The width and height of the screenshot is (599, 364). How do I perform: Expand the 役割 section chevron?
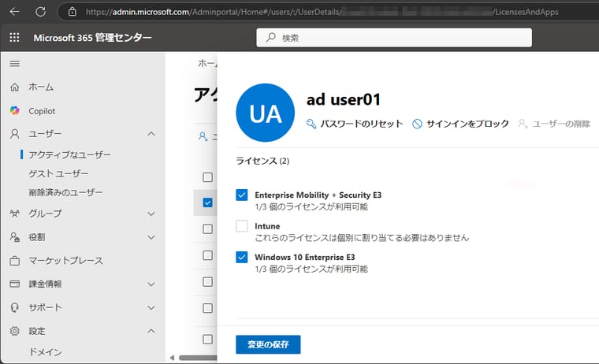(151, 237)
